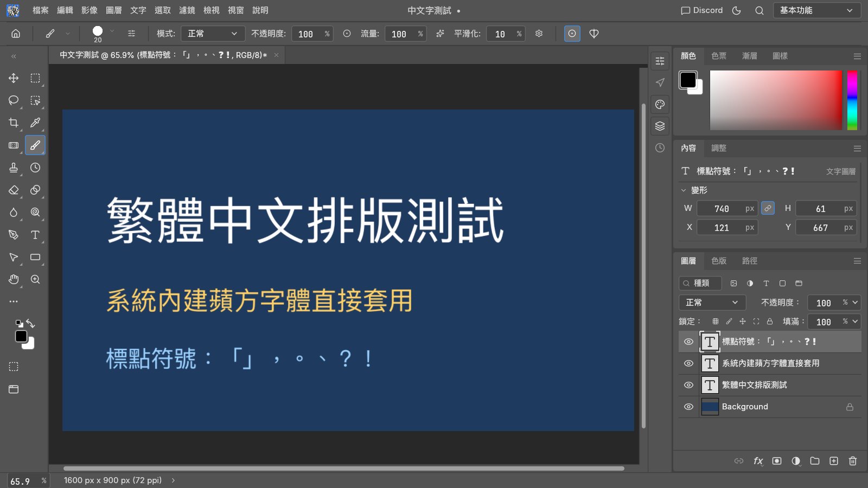Toggle symmetry paint butterfly option
This screenshot has height=488, width=868.
(x=594, y=34)
